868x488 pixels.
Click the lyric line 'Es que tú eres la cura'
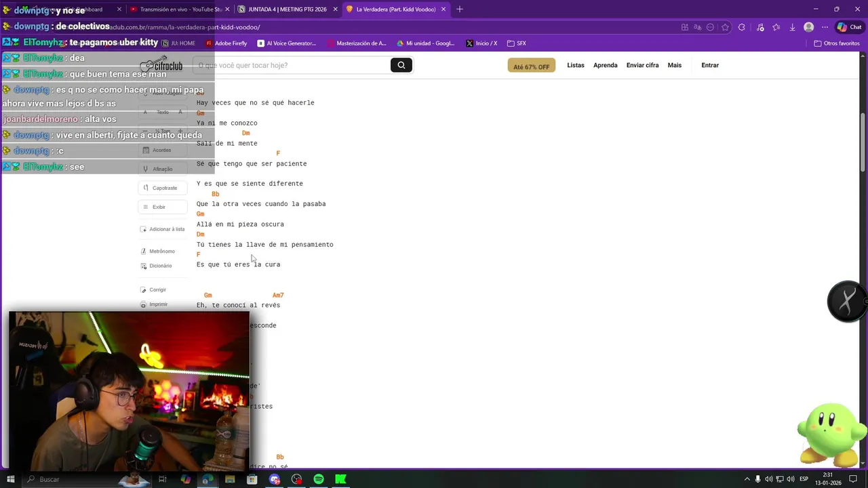[x=238, y=264]
